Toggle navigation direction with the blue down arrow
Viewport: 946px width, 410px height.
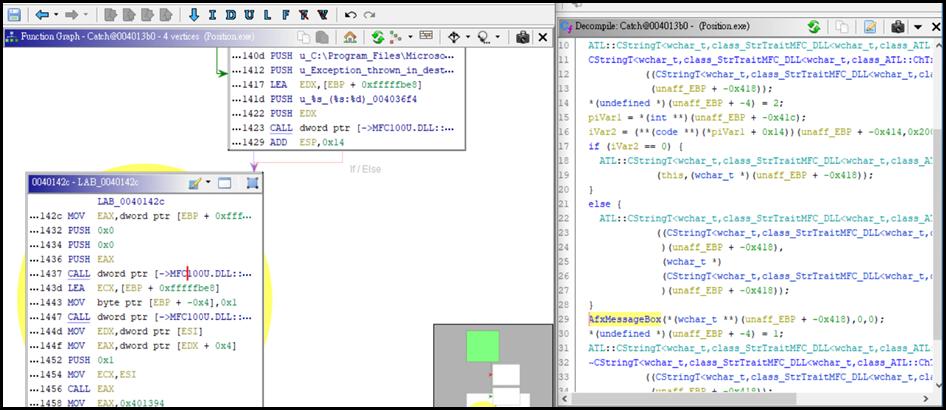pyautogui.click(x=194, y=14)
